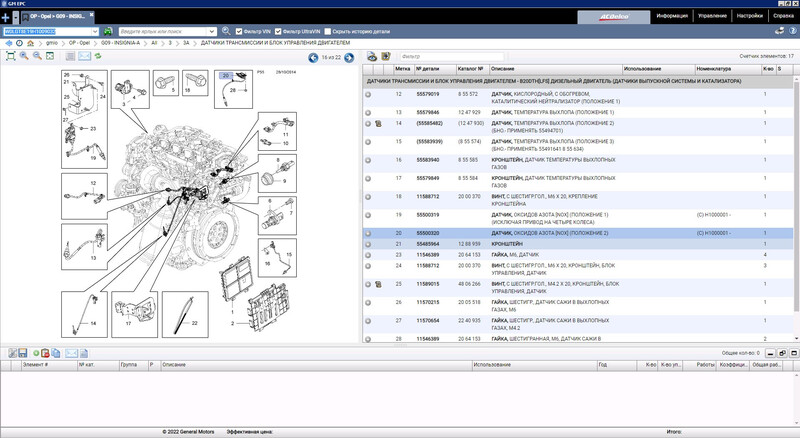Image resolution: width=800 pixels, height=438 pixels.
Task: Expand the search field dropdown arrow
Action: point(212,31)
